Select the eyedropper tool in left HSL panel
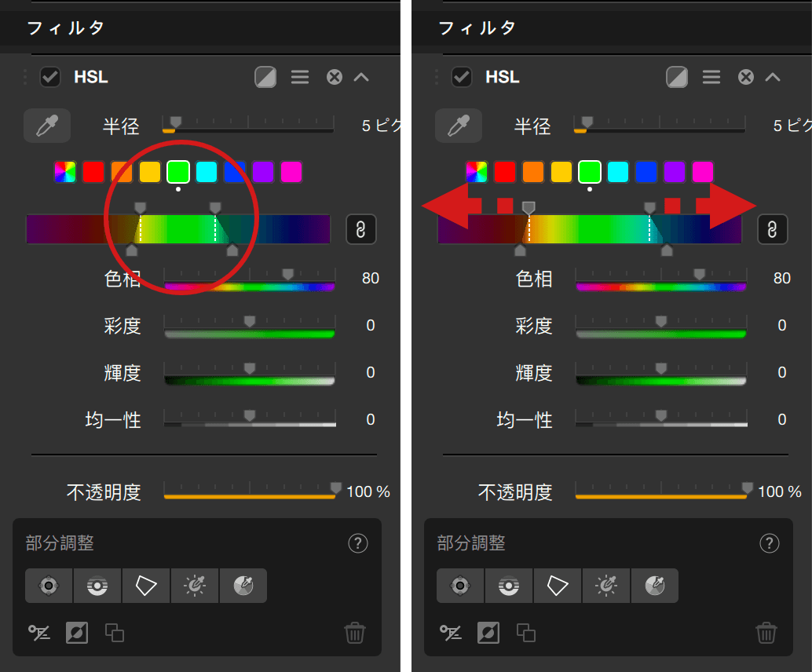The image size is (812, 672). [x=47, y=126]
